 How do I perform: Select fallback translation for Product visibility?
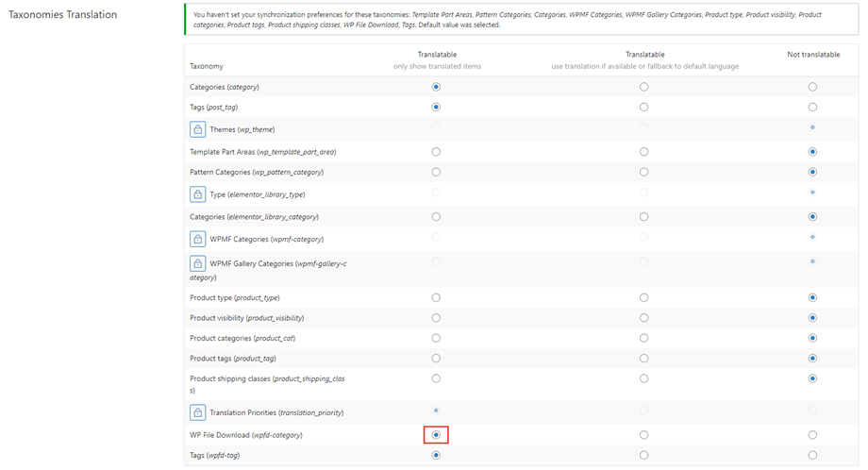tap(643, 318)
